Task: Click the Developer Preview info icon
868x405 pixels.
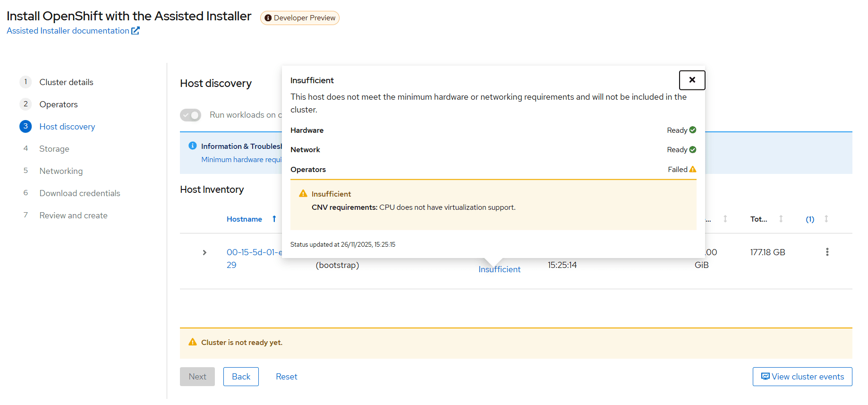Action: [268, 18]
